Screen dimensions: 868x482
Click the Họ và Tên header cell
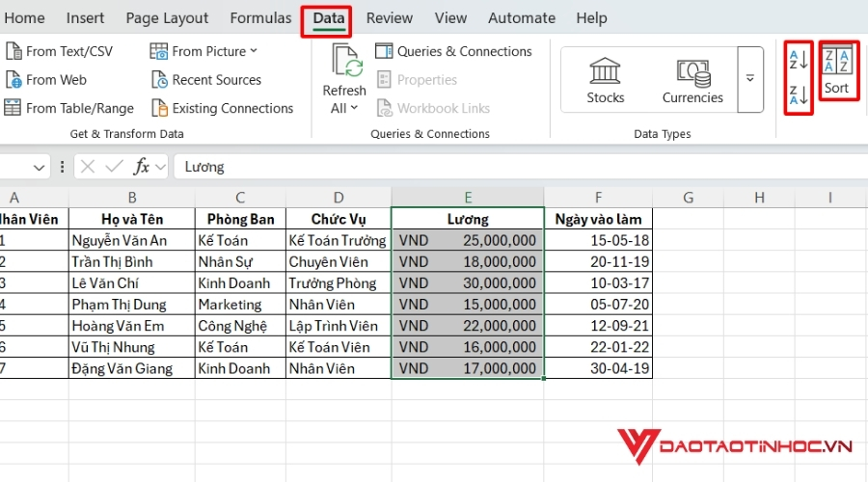(132, 219)
